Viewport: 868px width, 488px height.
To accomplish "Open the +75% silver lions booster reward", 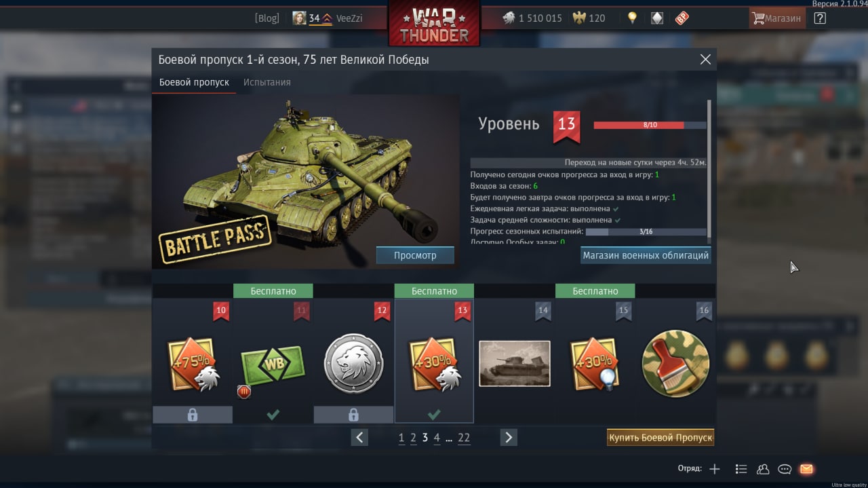I will (x=193, y=364).
